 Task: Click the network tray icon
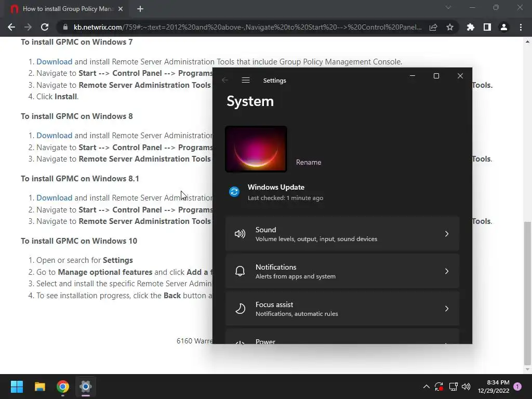[x=453, y=387]
